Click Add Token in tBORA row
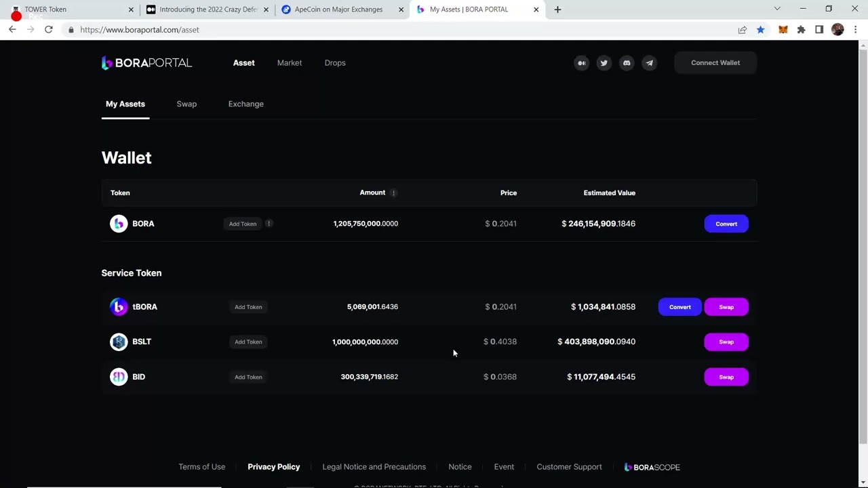 (x=248, y=307)
